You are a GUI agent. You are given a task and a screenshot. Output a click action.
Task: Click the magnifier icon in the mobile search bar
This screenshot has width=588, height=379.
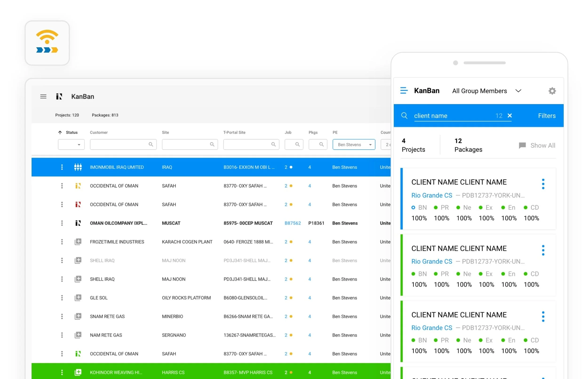click(x=404, y=115)
